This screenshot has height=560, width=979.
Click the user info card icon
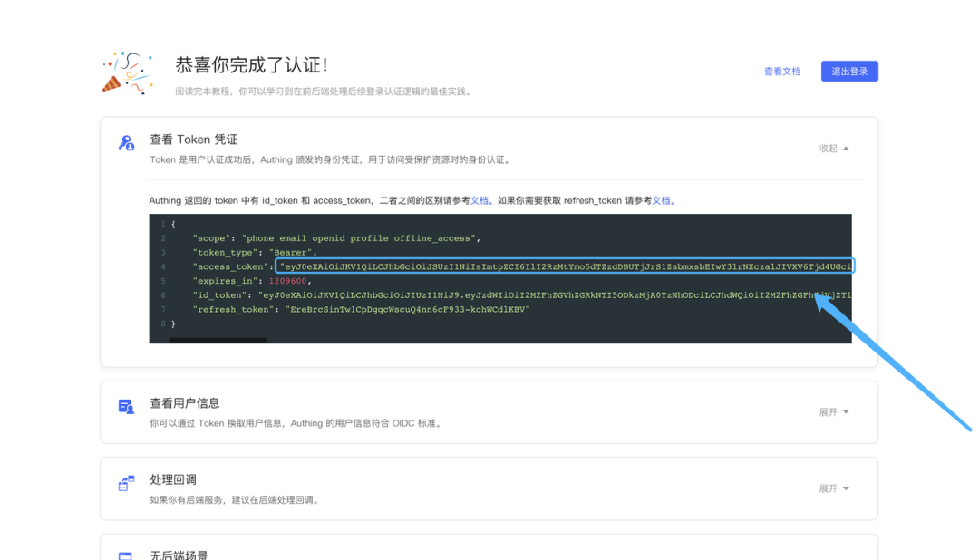126,407
